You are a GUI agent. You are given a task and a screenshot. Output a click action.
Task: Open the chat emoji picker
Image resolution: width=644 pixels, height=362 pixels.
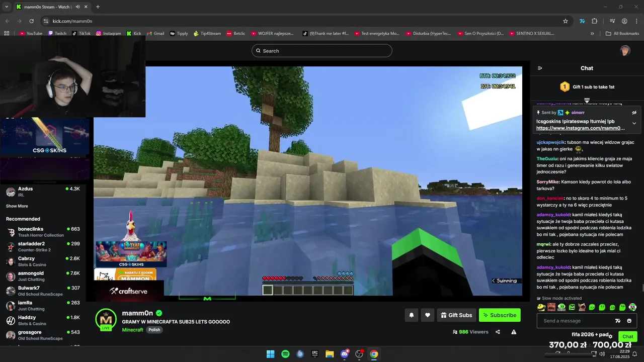click(x=629, y=321)
